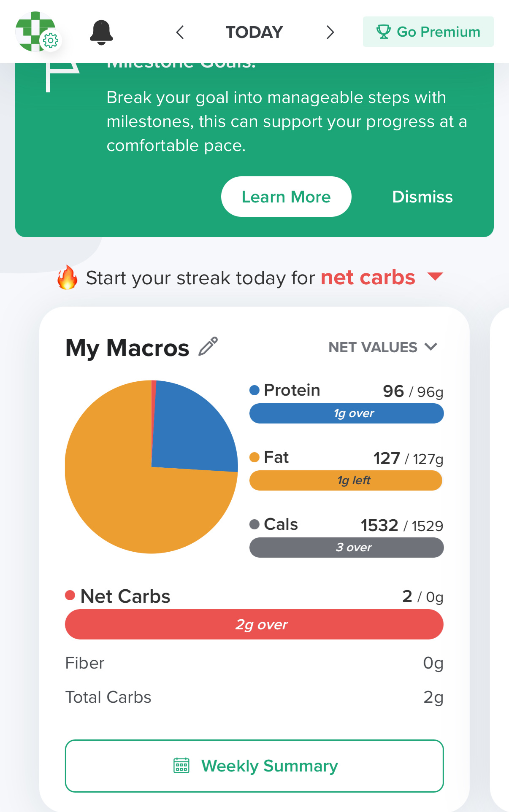Click the Net Carbs 2g over bar
509x812 pixels.
click(x=254, y=624)
